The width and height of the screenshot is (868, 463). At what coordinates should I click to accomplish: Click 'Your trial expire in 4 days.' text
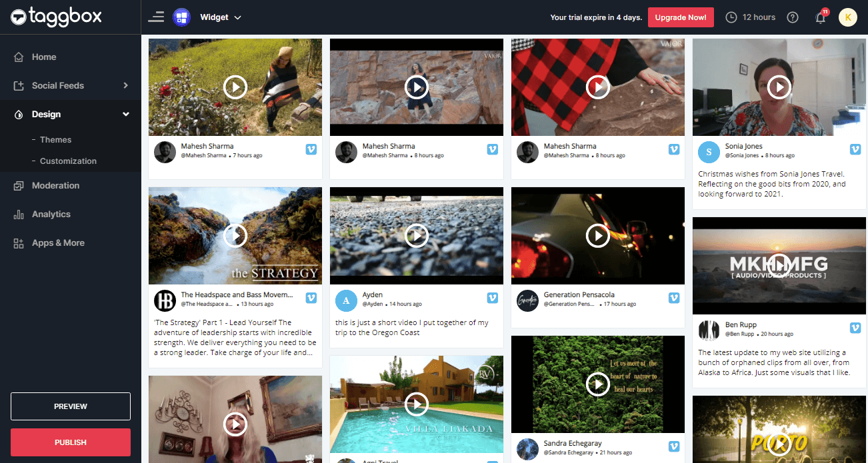point(596,18)
